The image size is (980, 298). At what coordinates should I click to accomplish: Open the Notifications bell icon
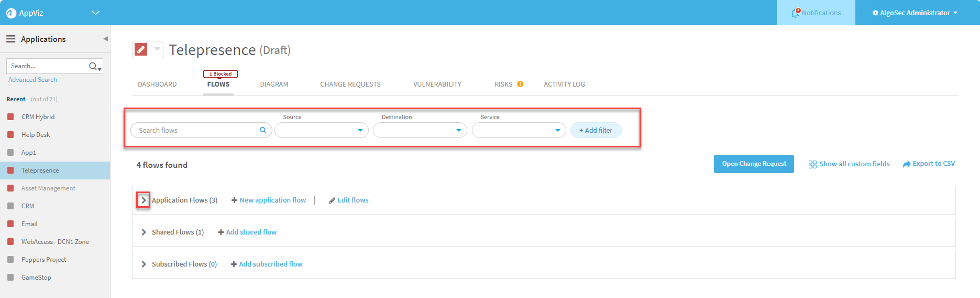(x=796, y=13)
